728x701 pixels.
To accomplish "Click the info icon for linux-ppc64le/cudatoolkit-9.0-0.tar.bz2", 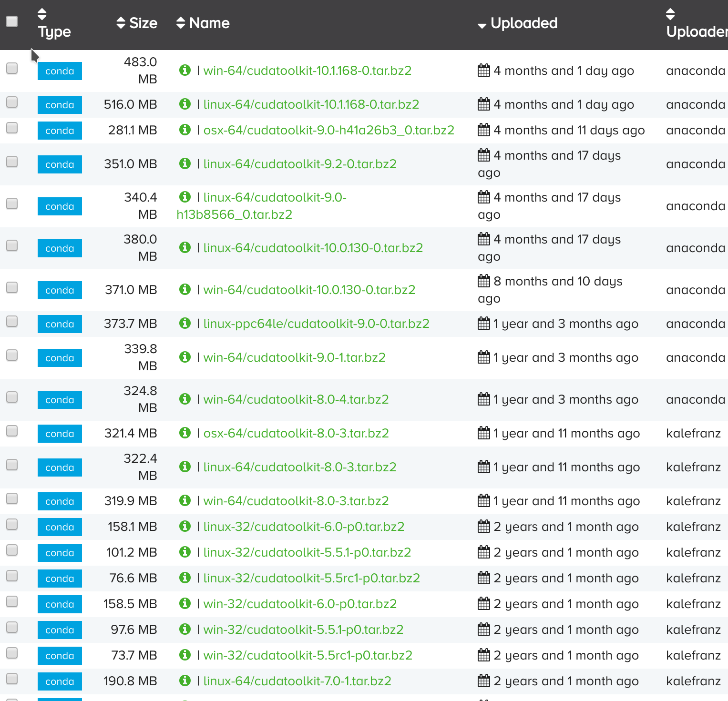I will tap(185, 323).
